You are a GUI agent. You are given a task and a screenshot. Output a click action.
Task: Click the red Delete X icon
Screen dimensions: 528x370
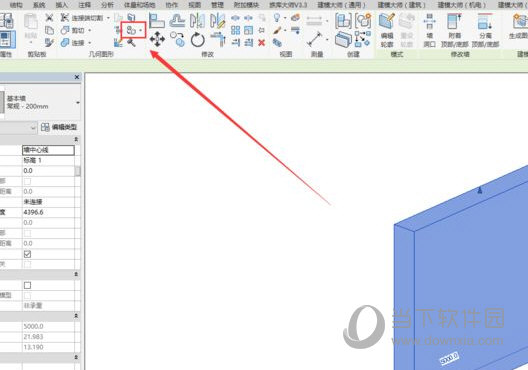click(261, 43)
